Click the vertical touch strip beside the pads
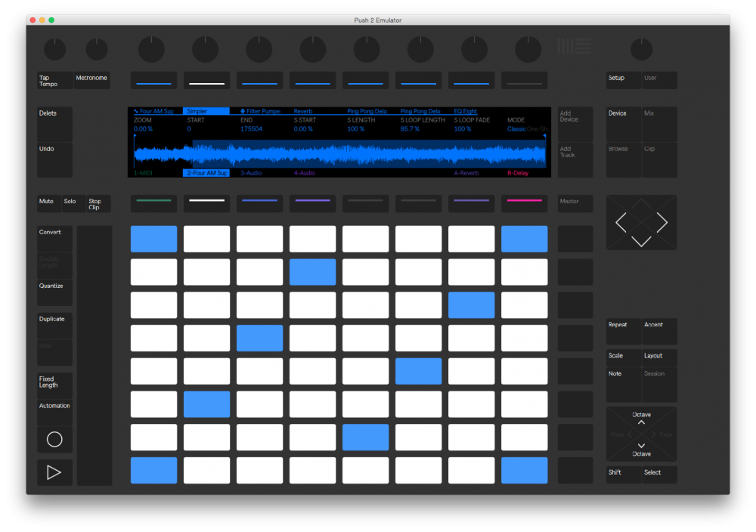 tap(94, 355)
